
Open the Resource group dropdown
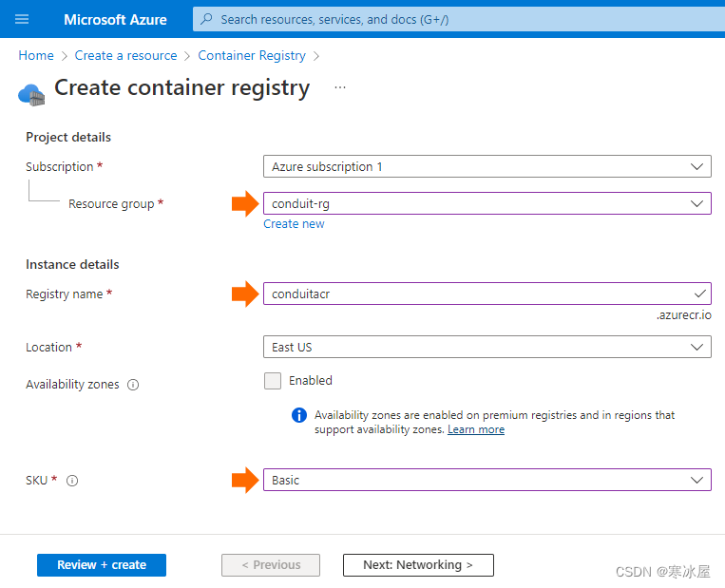pyautogui.click(x=487, y=203)
